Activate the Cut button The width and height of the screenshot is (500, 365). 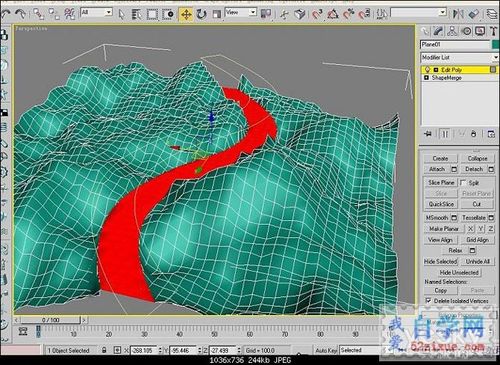(x=477, y=204)
